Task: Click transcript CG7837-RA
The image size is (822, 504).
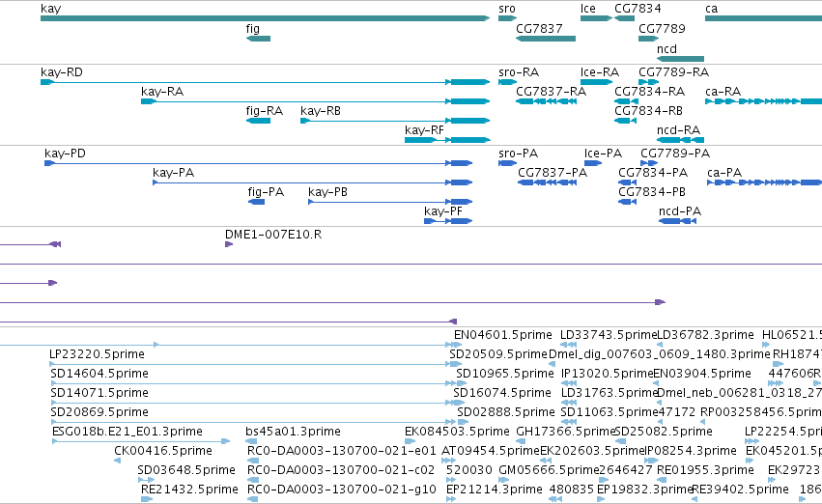Action: tap(547, 101)
